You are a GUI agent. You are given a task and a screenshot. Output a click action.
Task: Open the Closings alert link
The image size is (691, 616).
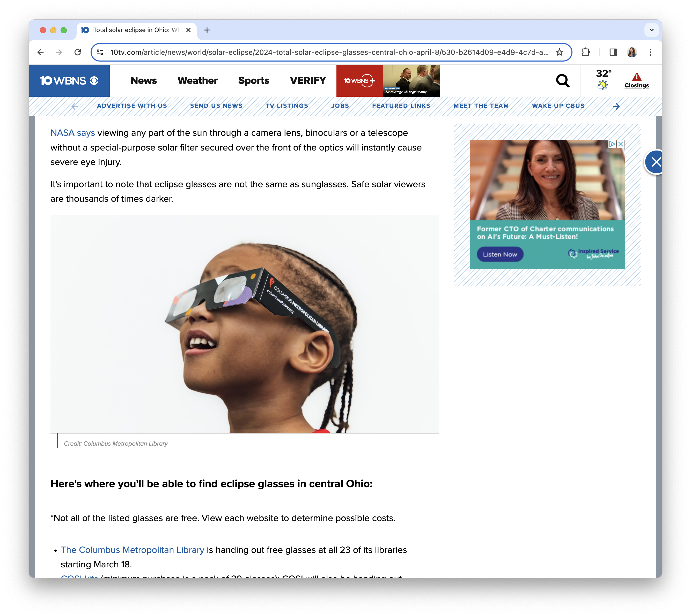coord(636,80)
